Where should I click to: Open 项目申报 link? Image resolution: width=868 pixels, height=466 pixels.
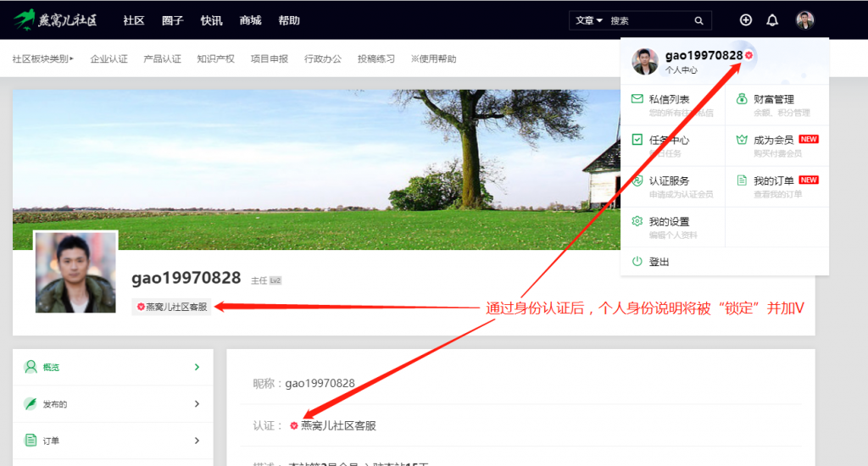pyautogui.click(x=269, y=58)
